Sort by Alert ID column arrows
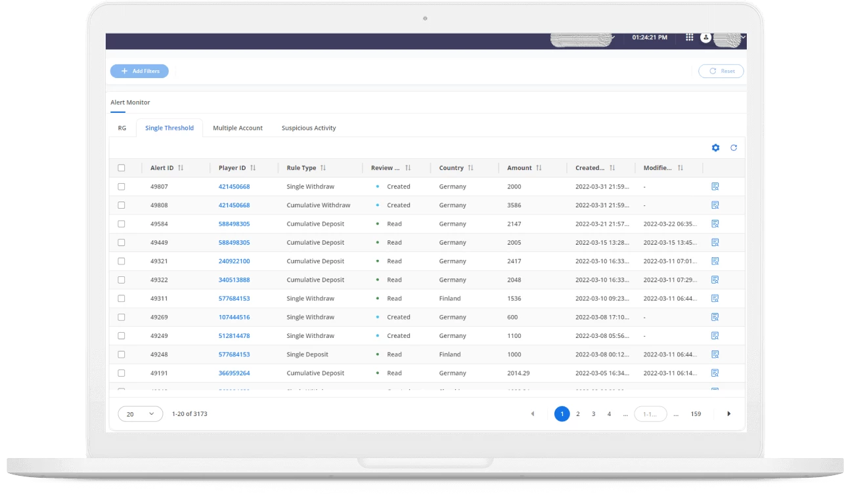 click(181, 168)
